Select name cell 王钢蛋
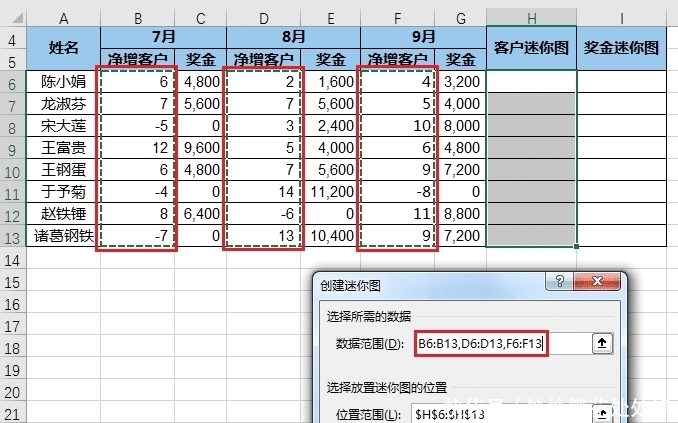This screenshot has height=423, width=678. click(64, 170)
